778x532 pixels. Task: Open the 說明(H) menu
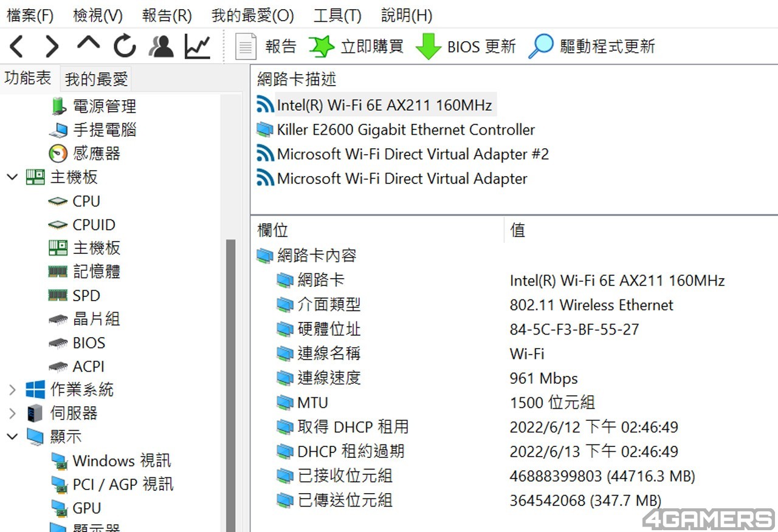pos(407,15)
